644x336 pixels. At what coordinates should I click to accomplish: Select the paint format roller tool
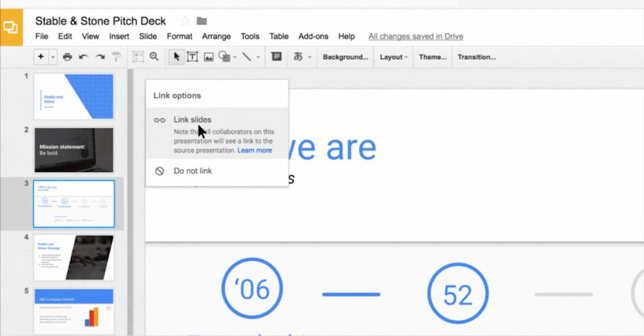116,57
